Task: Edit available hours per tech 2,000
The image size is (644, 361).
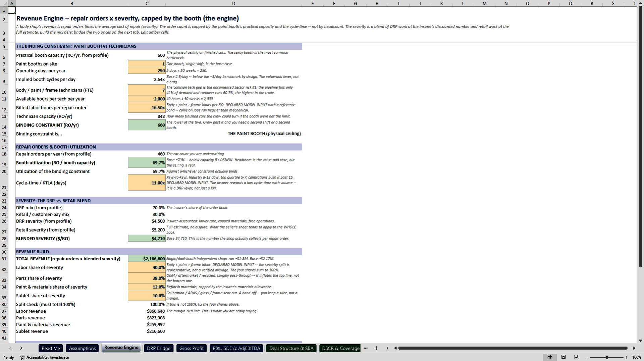Action: (x=147, y=99)
